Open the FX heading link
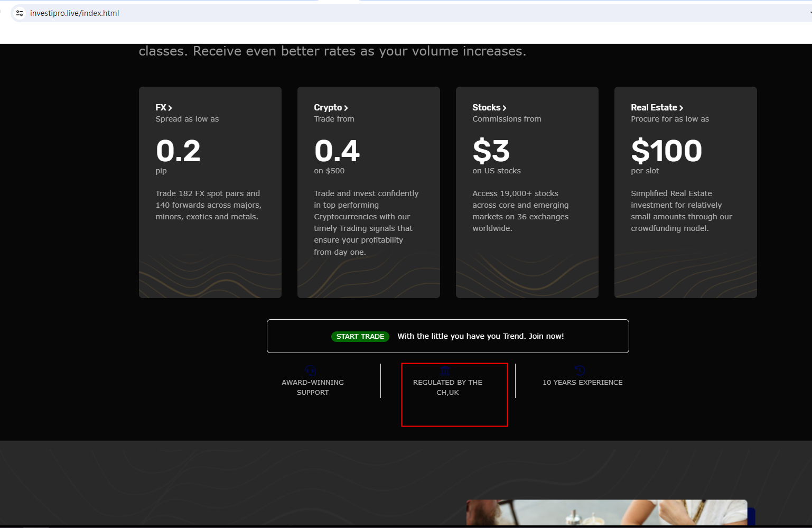812x528 pixels. click(x=164, y=107)
